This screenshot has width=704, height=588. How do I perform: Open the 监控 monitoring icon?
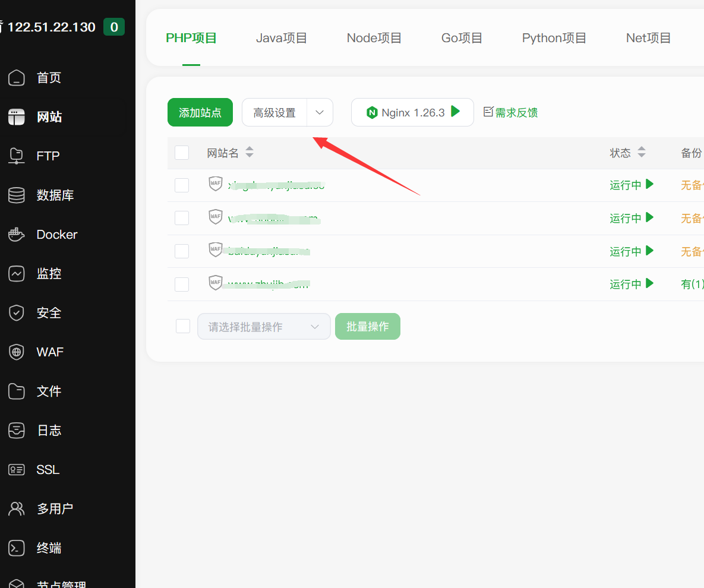tap(17, 273)
